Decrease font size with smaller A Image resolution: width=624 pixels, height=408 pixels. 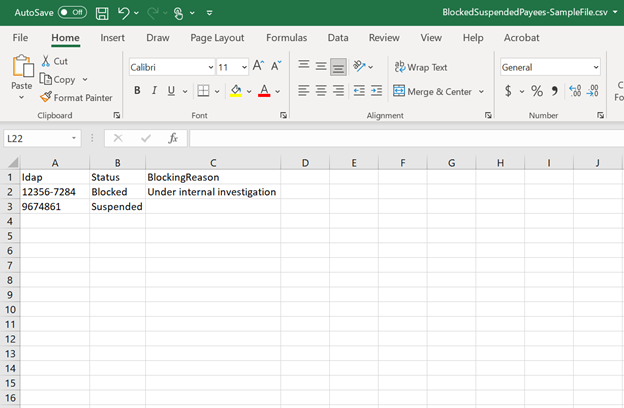pos(276,65)
